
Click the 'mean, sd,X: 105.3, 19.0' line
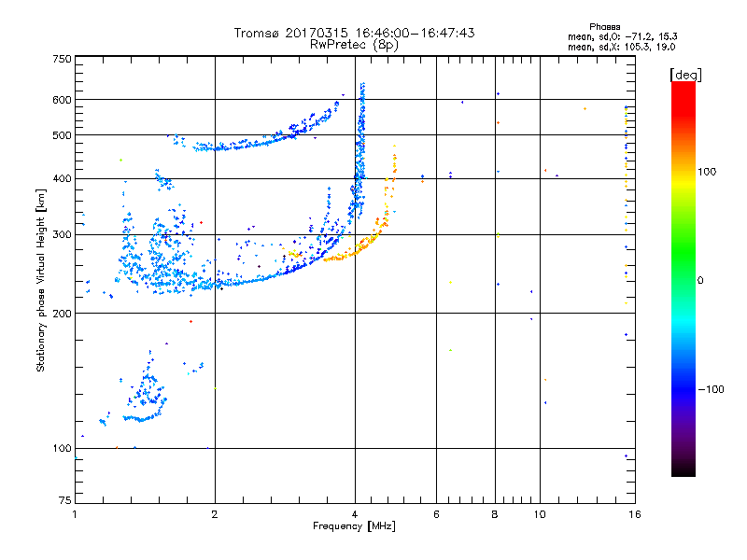point(621,47)
